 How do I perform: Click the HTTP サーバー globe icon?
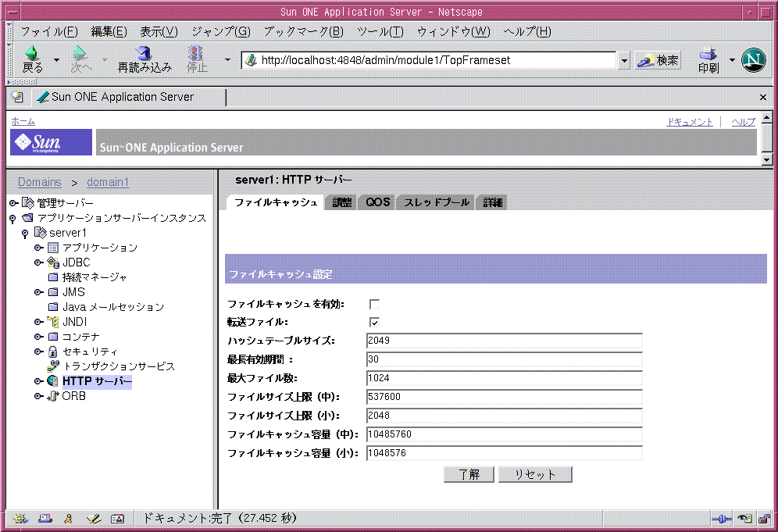point(53,381)
